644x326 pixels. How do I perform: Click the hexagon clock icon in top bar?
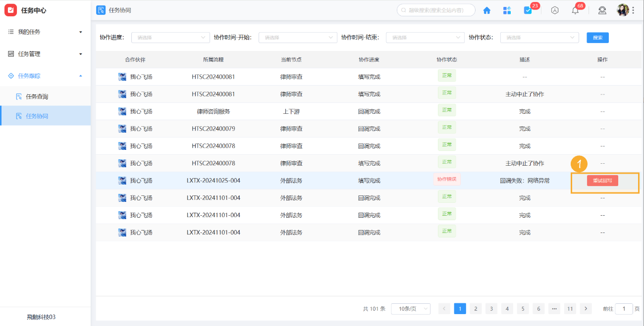pos(555,10)
